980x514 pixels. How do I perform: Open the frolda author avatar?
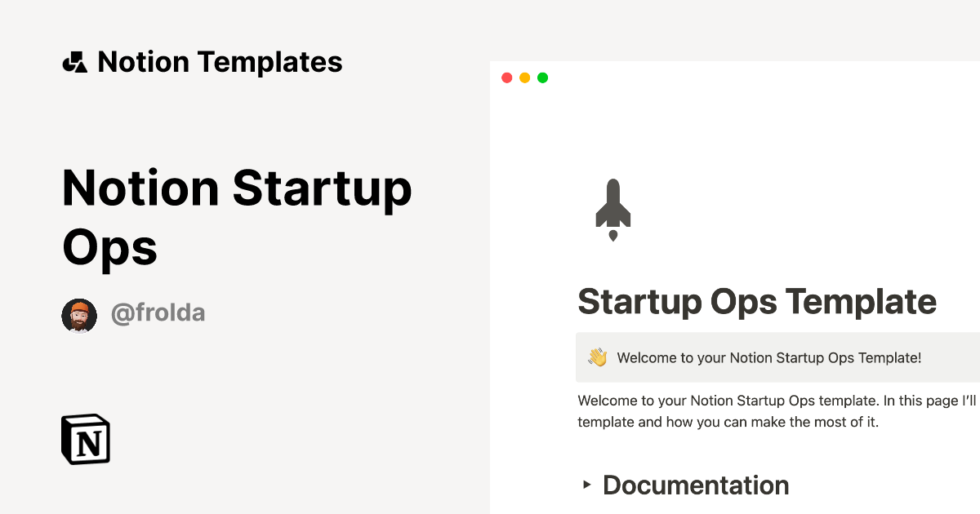79,316
